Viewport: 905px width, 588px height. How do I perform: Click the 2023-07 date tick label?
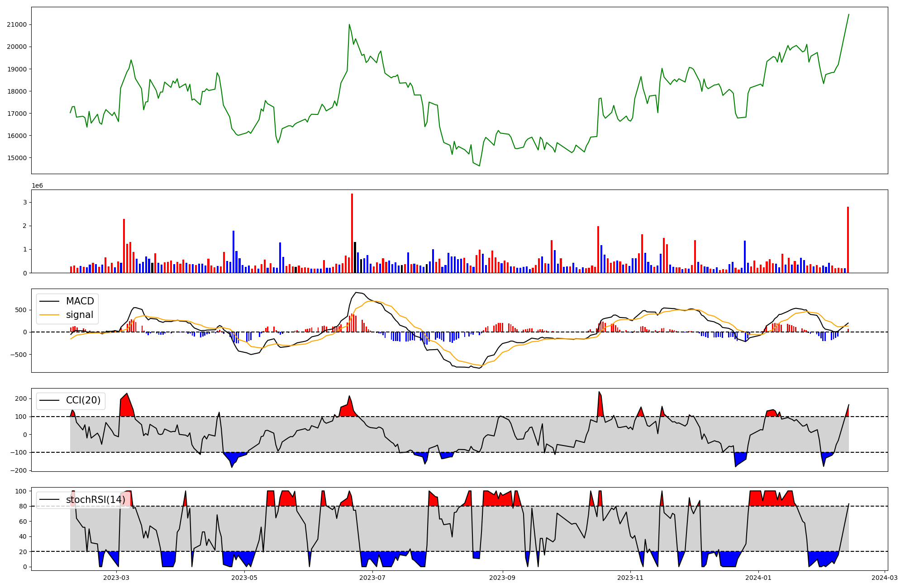coord(372,578)
